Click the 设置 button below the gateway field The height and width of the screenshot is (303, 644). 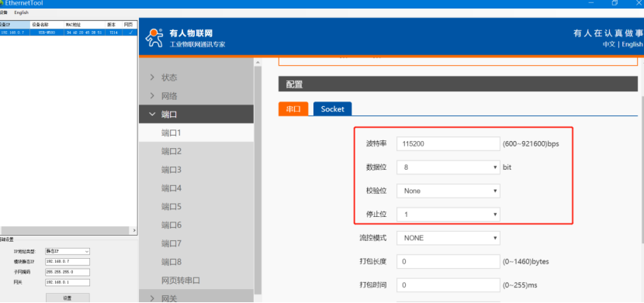click(x=68, y=298)
